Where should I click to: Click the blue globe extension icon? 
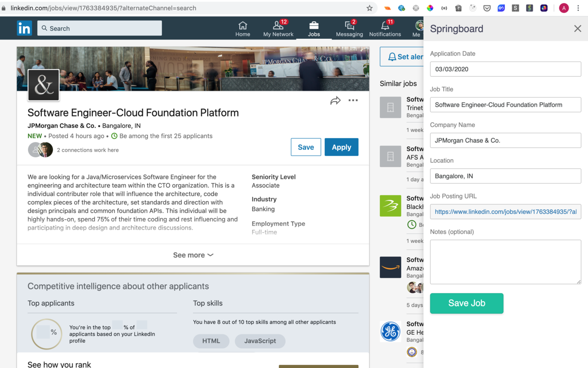pyautogui.click(x=401, y=8)
